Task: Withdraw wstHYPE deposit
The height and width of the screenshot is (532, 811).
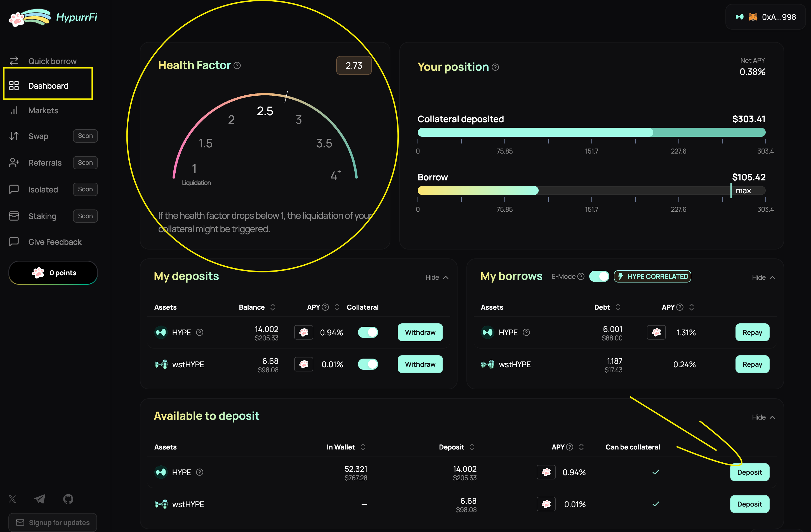Action: click(x=420, y=364)
